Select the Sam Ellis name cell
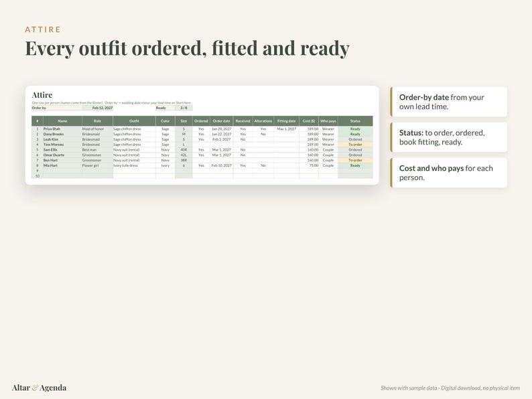Image resolution: width=532 pixels, height=399 pixels. point(62,150)
